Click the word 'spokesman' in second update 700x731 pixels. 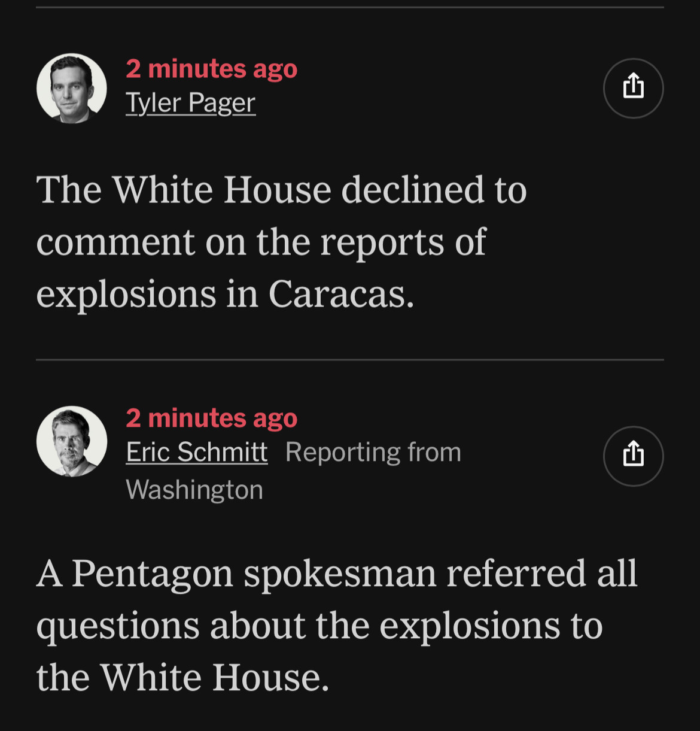340,574
